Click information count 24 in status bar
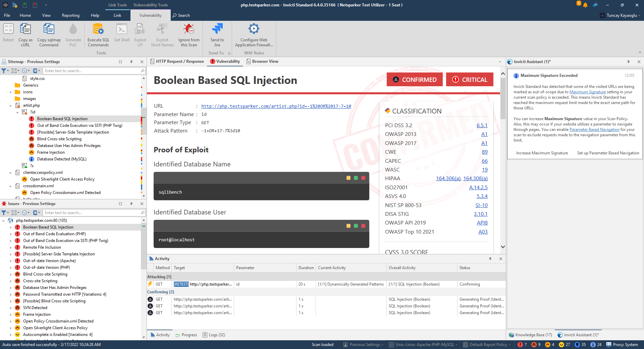 point(596,345)
